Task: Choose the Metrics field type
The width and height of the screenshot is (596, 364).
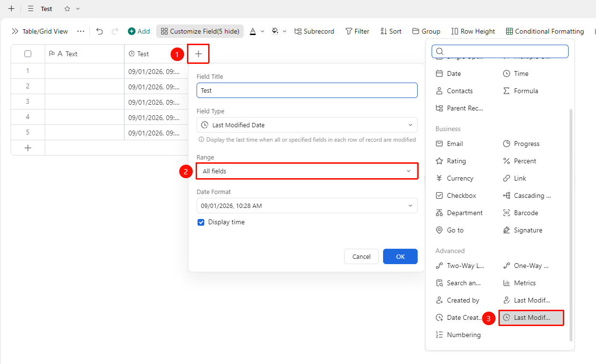Action: click(x=519, y=283)
